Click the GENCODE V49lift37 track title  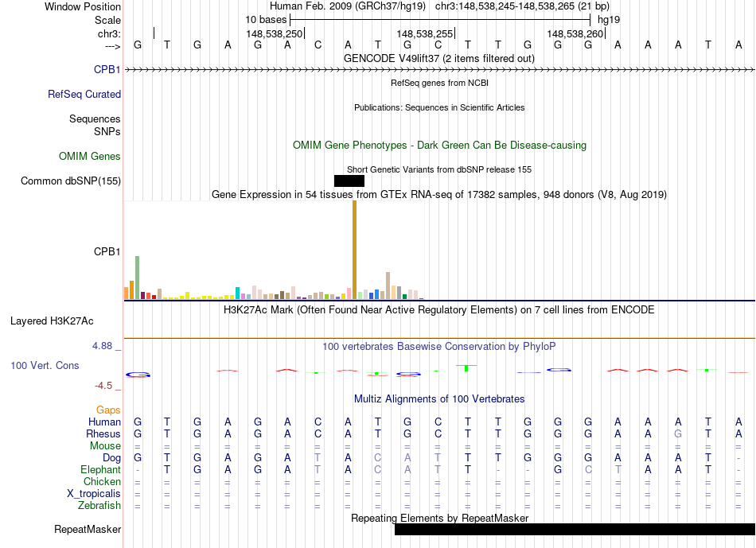[x=439, y=58]
